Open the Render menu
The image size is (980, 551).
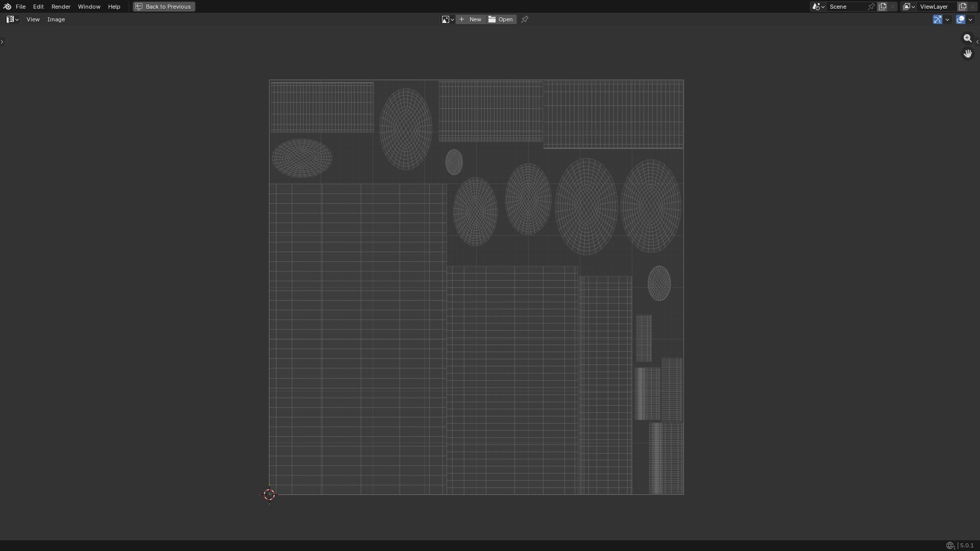coord(61,7)
